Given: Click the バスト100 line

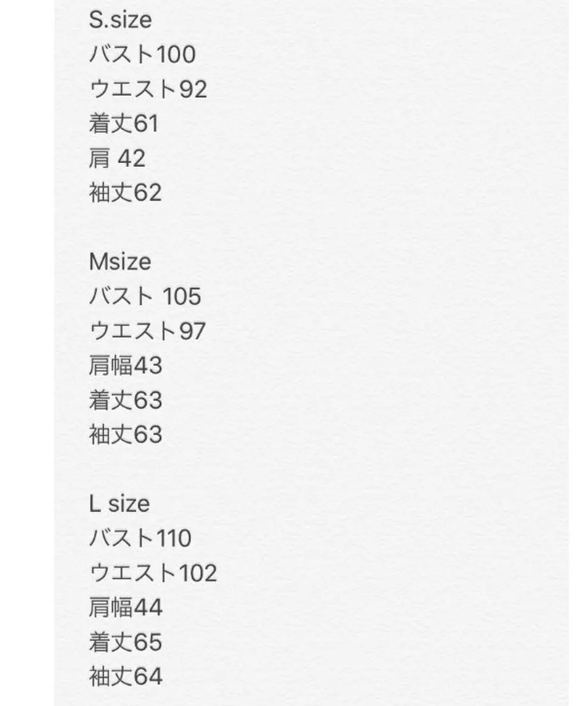Looking at the screenshot, I should (x=142, y=54).
